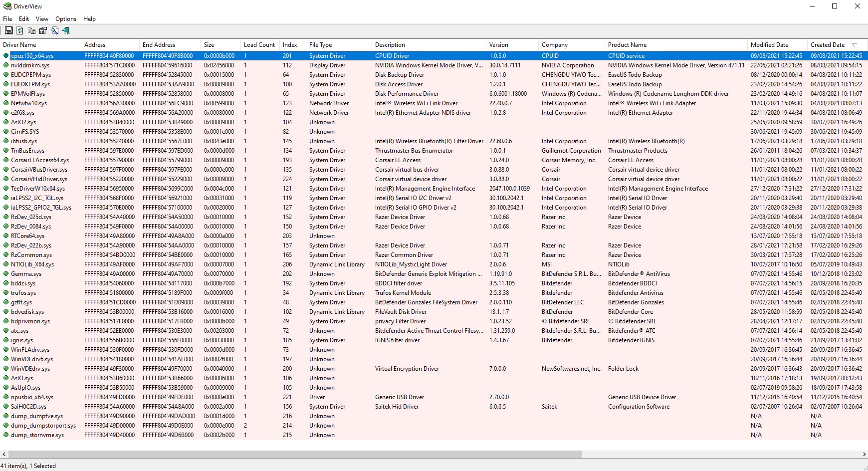Image resolution: width=868 pixels, height=471 pixels.
Task: Sort by Company column header
Action: pyautogui.click(x=572, y=45)
